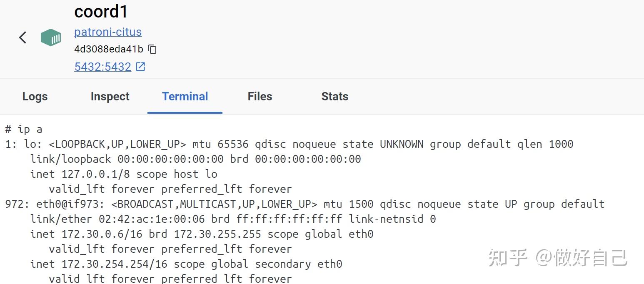Click the open-in-browser icon next to 5432:5432
Image resolution: width=644 pixels, height=284 pixels.
pyautogui.click(x=140, y=66)
